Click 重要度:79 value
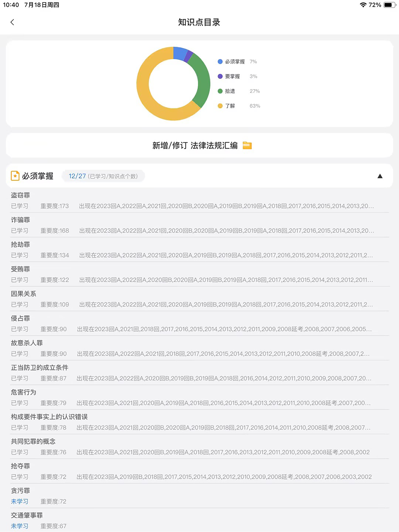The image size is (399, 532). (53, 403)
